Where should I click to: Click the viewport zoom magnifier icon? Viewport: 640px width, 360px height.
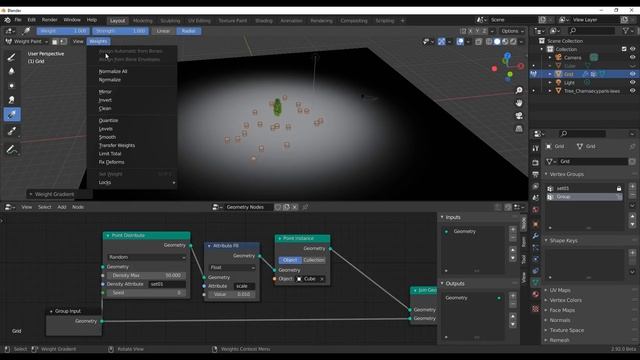click(x=519, y=90)
